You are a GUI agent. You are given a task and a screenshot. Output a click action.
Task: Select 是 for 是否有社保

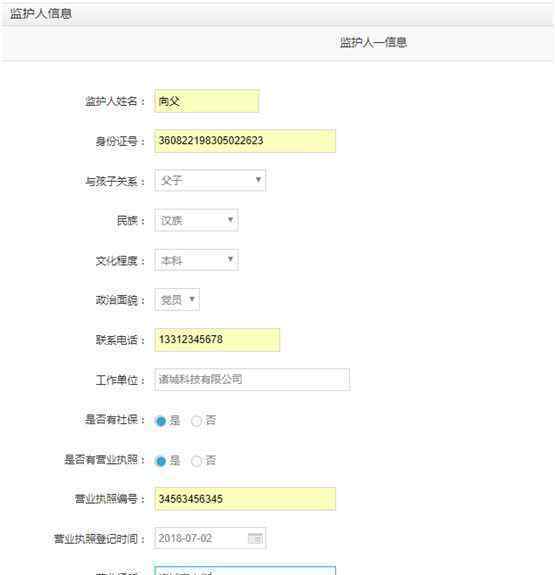[160, 421]
